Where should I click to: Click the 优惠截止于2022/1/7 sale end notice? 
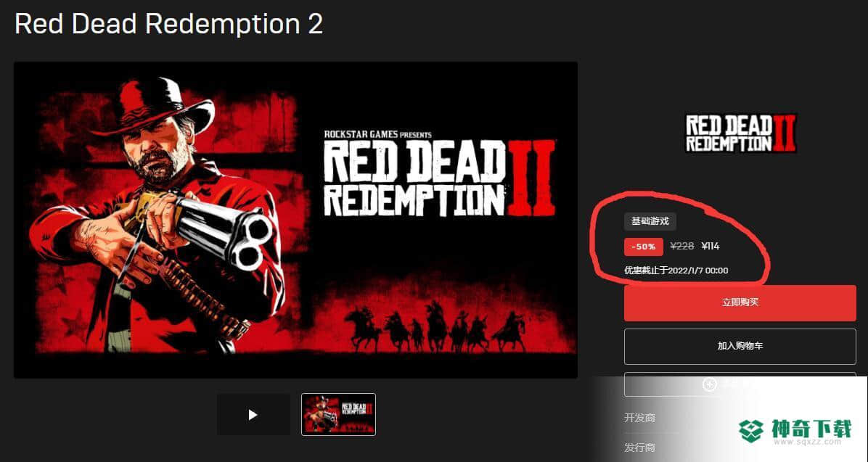[x=676, y=271]
